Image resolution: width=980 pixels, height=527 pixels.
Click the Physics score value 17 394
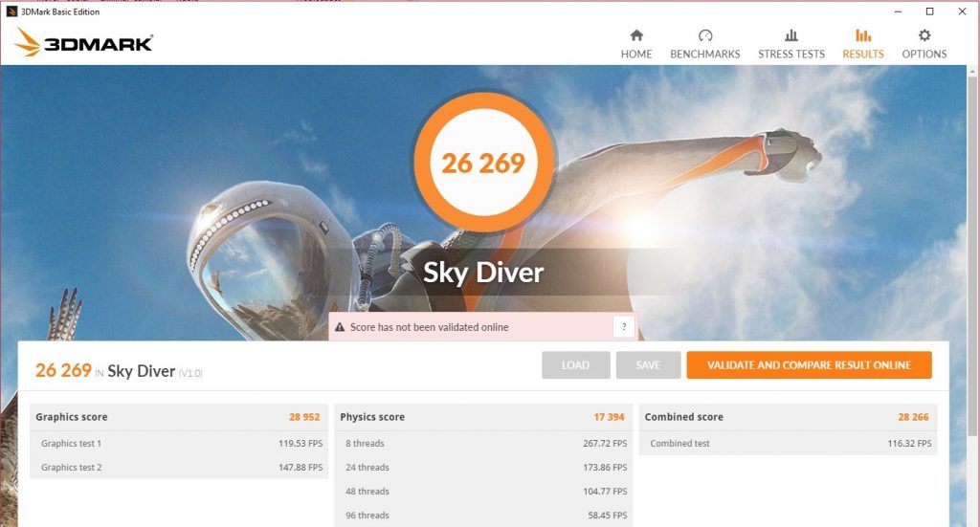click(609, 417)
